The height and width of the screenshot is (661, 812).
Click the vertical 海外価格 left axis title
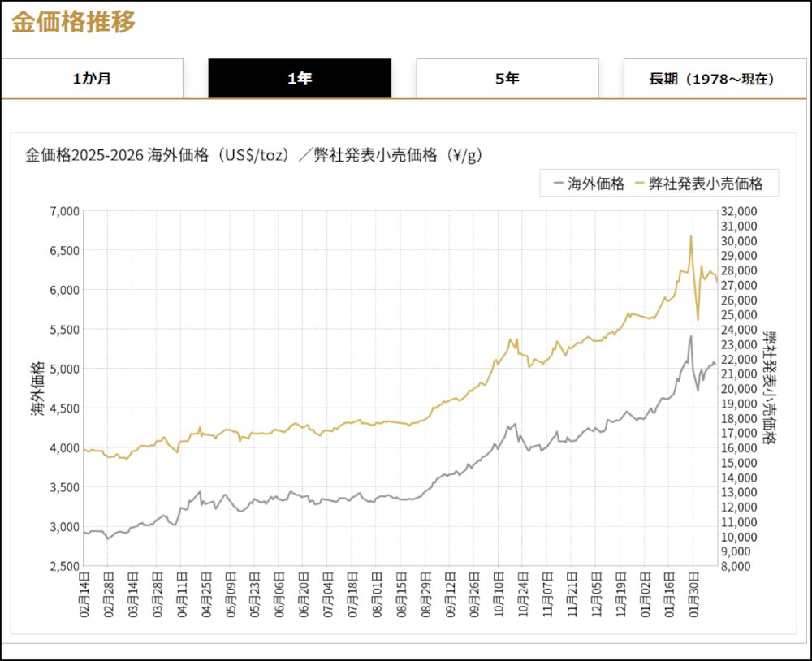tap(37, 388)
